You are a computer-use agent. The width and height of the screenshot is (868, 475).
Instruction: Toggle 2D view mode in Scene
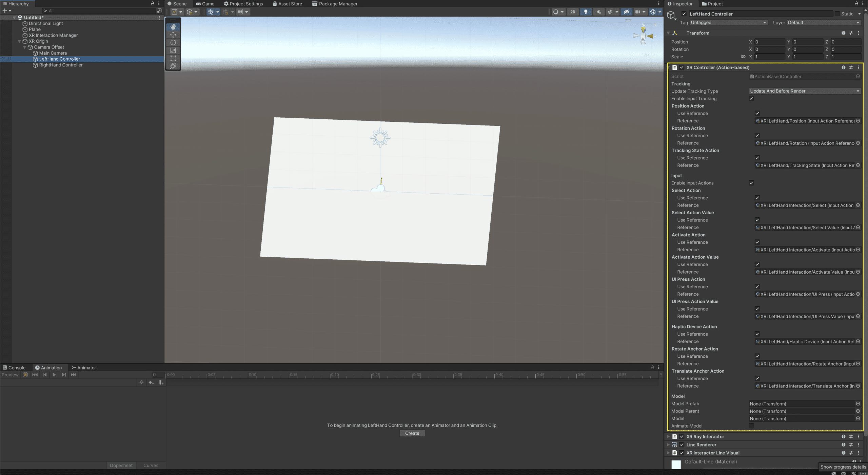pyautogui.click(x=573, y=12)
